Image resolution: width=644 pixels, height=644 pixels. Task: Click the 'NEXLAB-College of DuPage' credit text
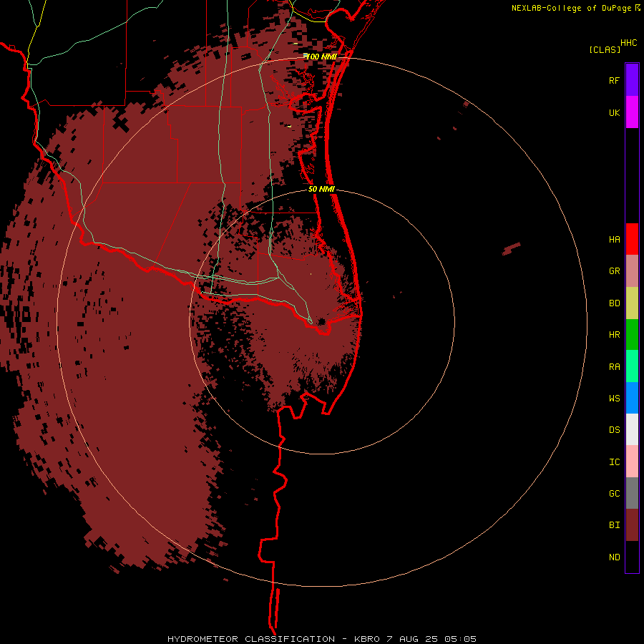571,8
